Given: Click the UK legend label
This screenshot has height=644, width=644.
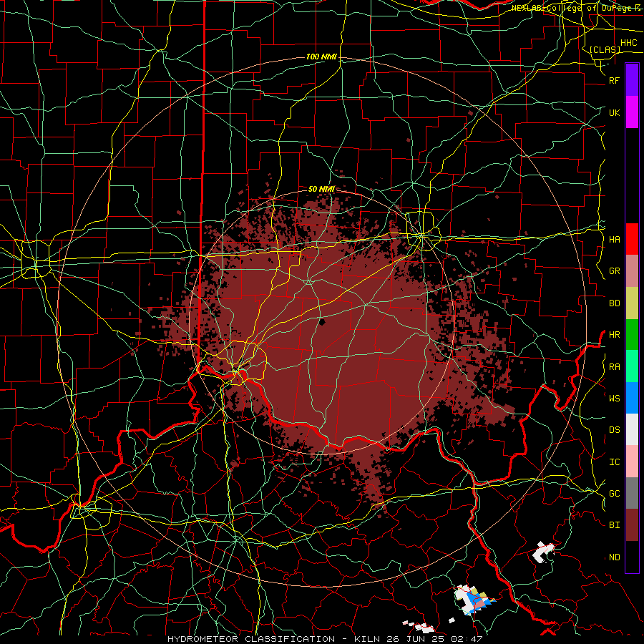Looking at the screenshot, I should [615, 112].
